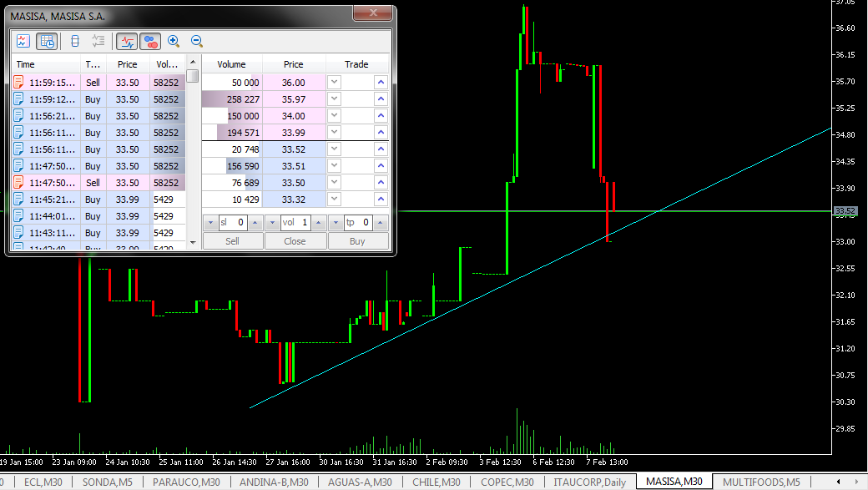Place sell order at 33.32 via down arrow

coord(334,199)
